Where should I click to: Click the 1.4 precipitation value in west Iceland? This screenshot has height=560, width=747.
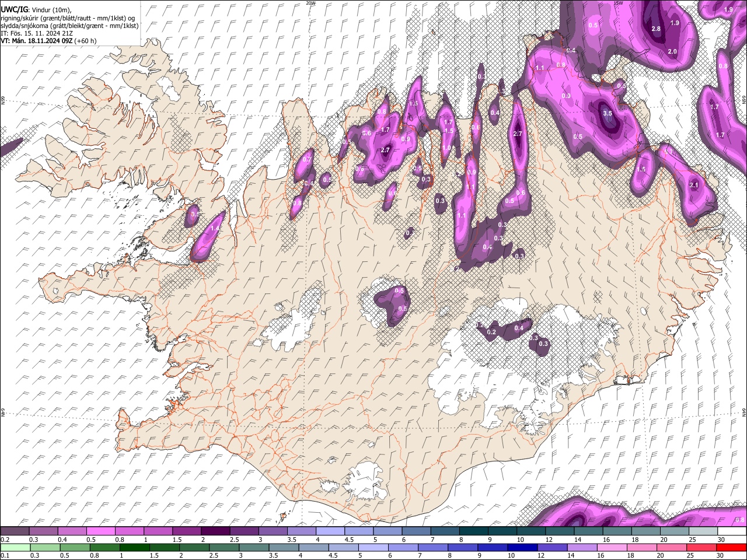(x=215, y=229)
